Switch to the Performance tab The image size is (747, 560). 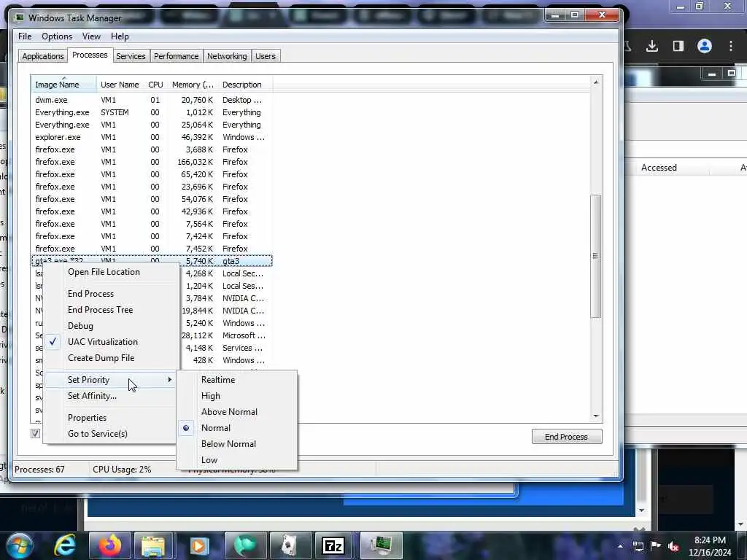(177, 56)
